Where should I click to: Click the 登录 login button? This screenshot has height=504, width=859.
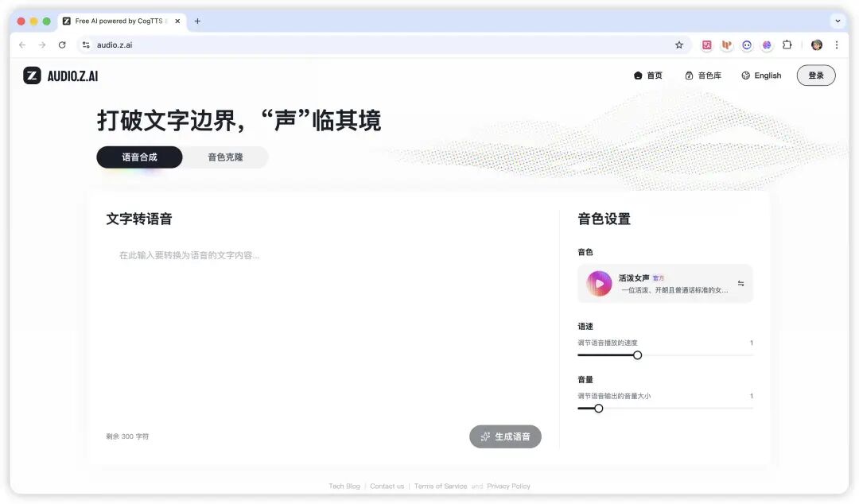click(x=816, y=75)
